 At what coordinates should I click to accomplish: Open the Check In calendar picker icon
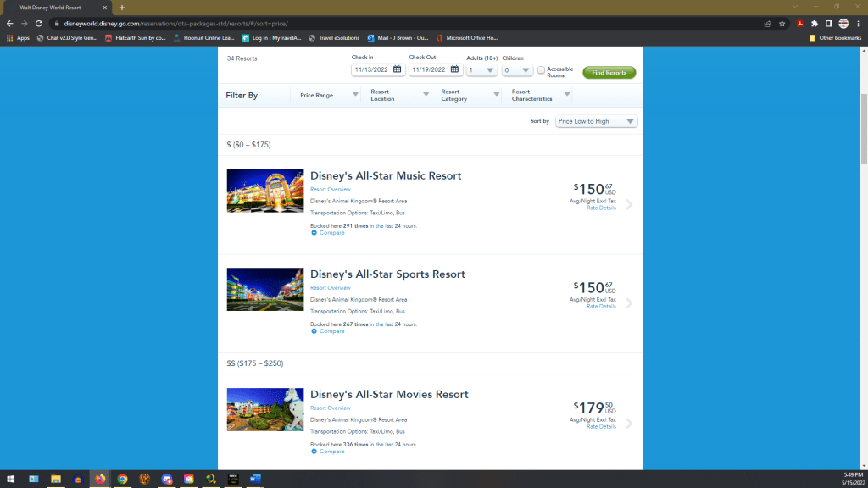click(397, 69)
